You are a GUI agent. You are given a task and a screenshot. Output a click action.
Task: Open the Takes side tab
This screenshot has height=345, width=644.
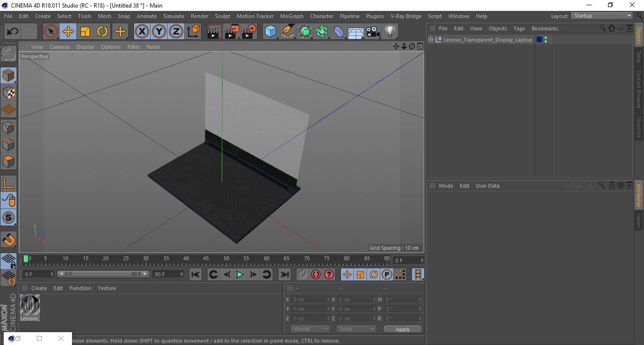click(x=639, y=57)
